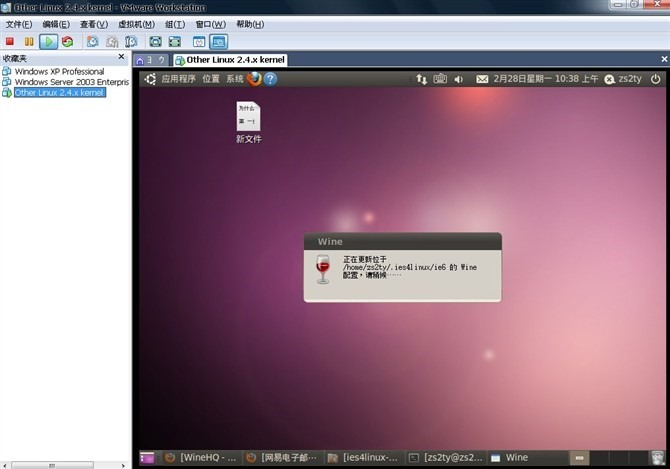Open the Ubuntu 位置 menu
The image size is (670, 469).
pyautogui.click(x=211, y=79)
